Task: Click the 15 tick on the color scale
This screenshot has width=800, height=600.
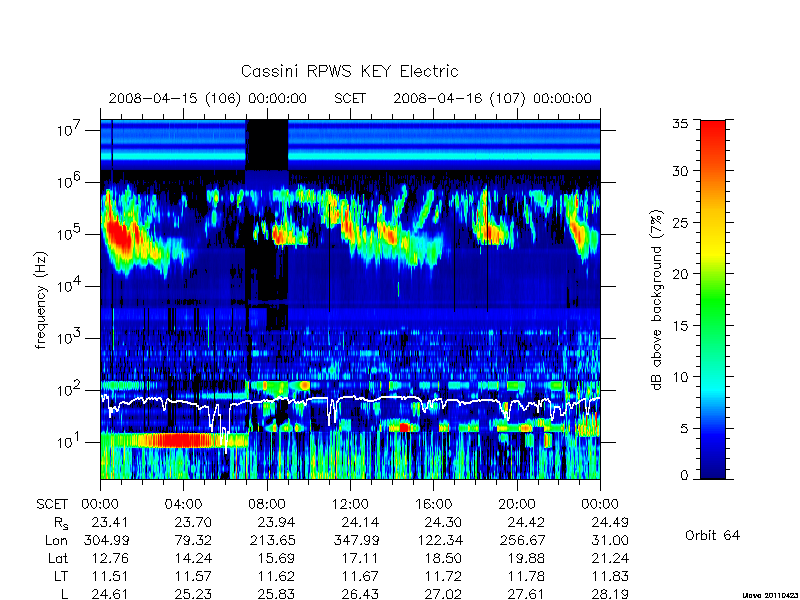Action: pos(680,325)
